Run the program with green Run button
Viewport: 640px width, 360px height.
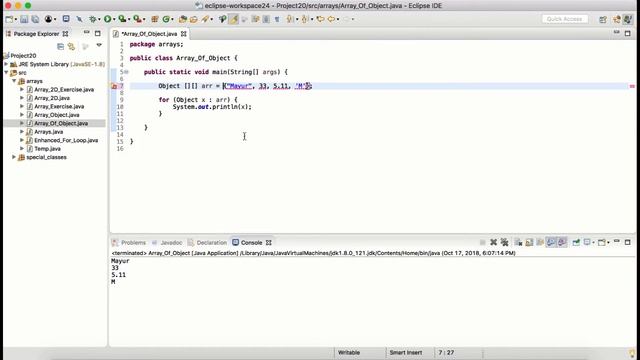tap(108, 19)
